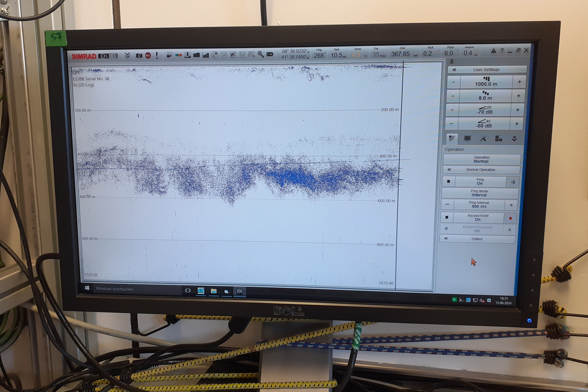Switch to the Display monitor tab

click(467, 139)
